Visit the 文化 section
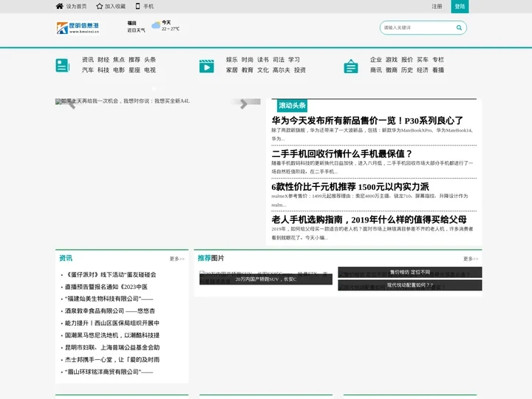 [x=263, y=70]
